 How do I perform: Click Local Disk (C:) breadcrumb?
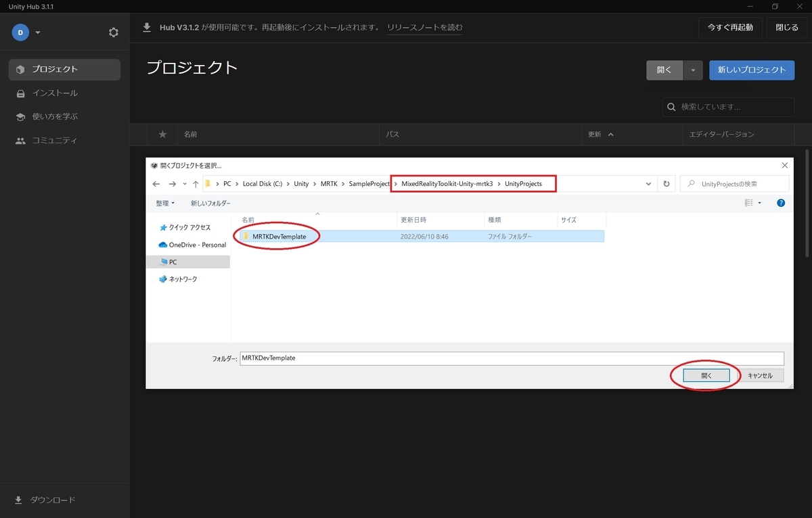click(263, 184)
